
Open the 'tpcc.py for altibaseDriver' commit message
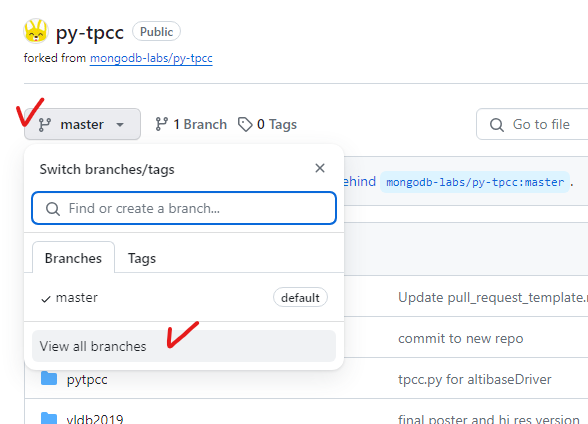point(475,379)
